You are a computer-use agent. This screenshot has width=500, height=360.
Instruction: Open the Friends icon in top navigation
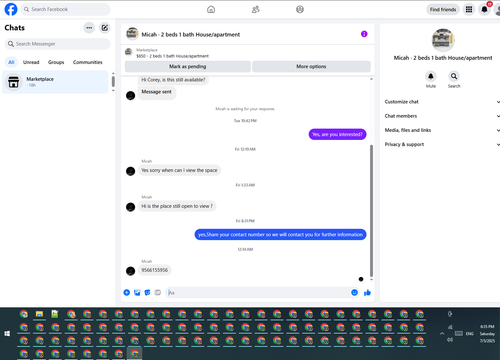point(256,9)
